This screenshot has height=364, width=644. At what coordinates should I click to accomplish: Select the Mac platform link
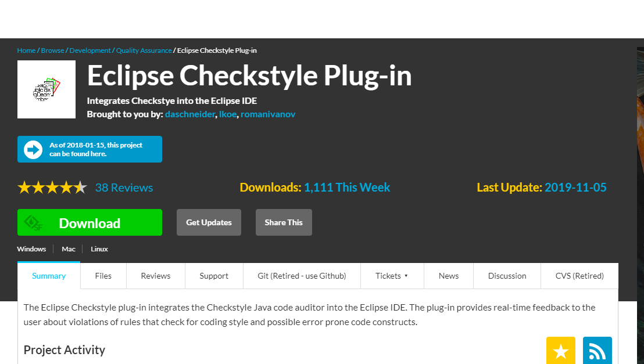click(69, 249)
